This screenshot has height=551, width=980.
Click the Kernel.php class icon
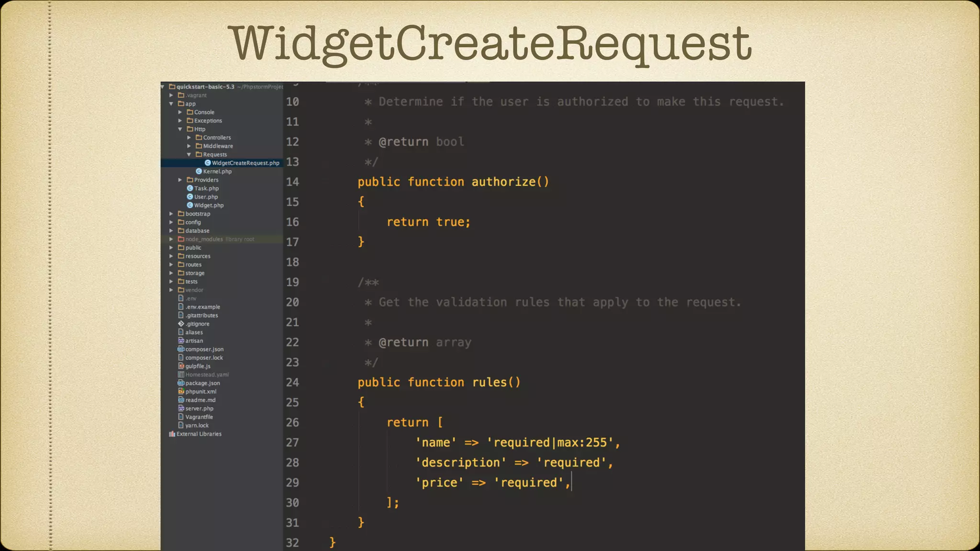(x=199, y=171)
